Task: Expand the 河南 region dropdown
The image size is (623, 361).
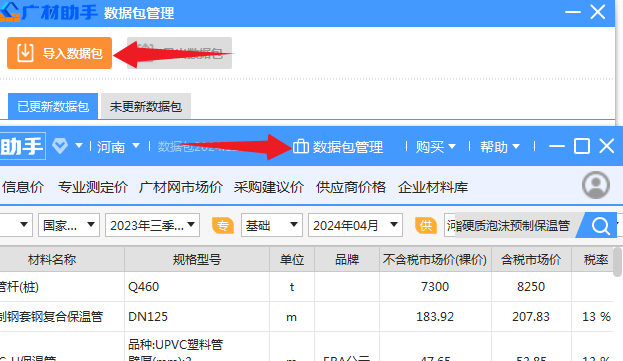Action: [118, 147]
